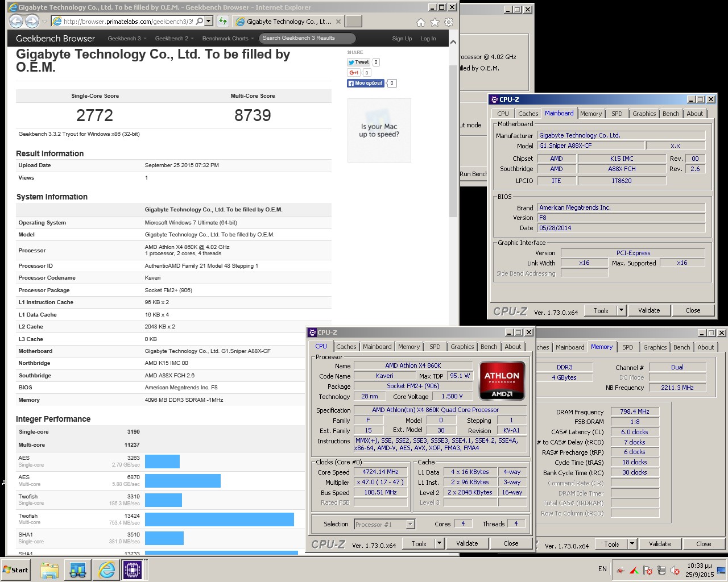Click the Validate button in the Memory window
Image resolution: width=728 pixels, height=582 pixels.
tap(660, 544)
